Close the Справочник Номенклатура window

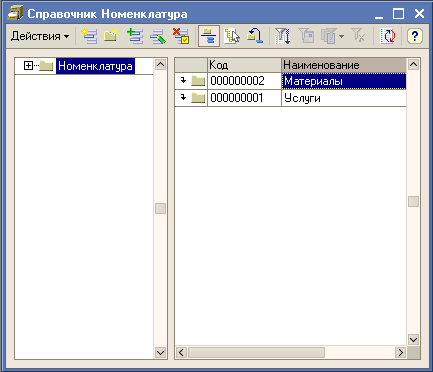[x=419, y=14]
